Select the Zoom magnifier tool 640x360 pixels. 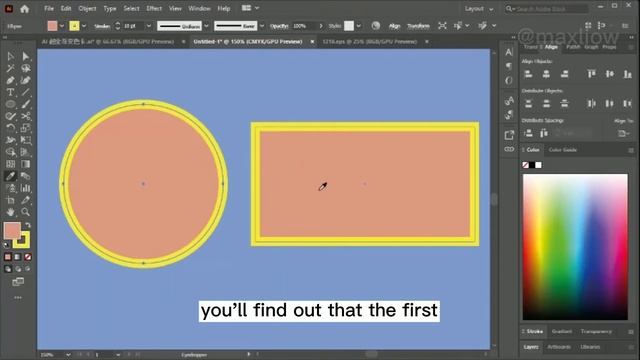(x=25, y=212)
